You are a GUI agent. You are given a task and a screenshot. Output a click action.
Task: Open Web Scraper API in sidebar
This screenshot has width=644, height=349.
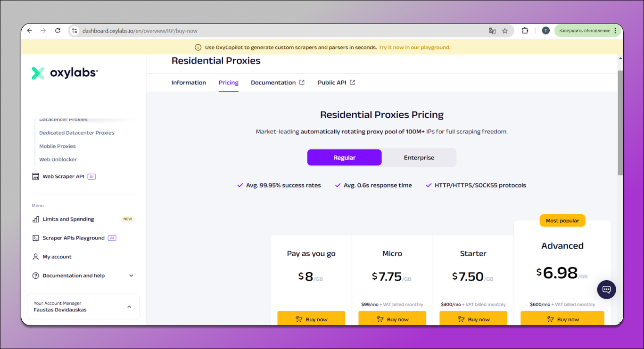coord(64,177)
